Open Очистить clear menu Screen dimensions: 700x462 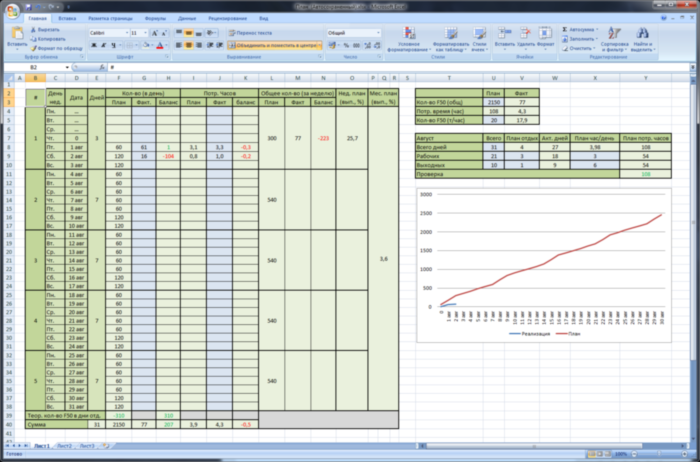click(579, 48)
